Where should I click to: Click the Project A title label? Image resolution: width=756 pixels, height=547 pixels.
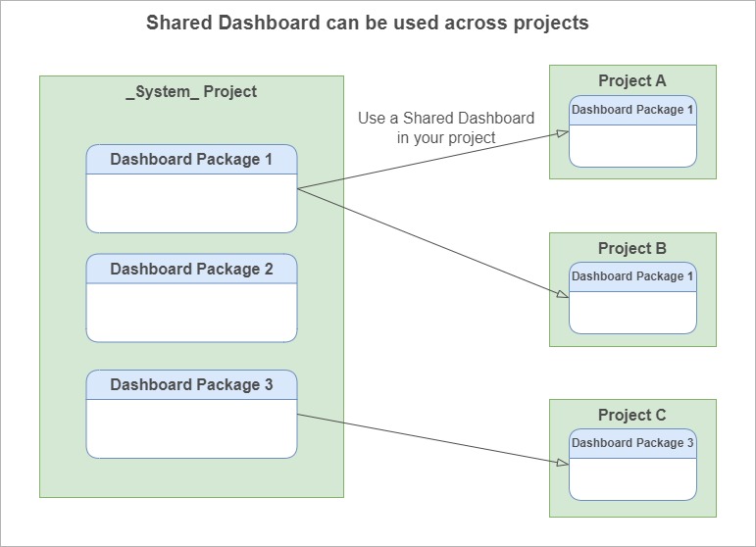632,80
